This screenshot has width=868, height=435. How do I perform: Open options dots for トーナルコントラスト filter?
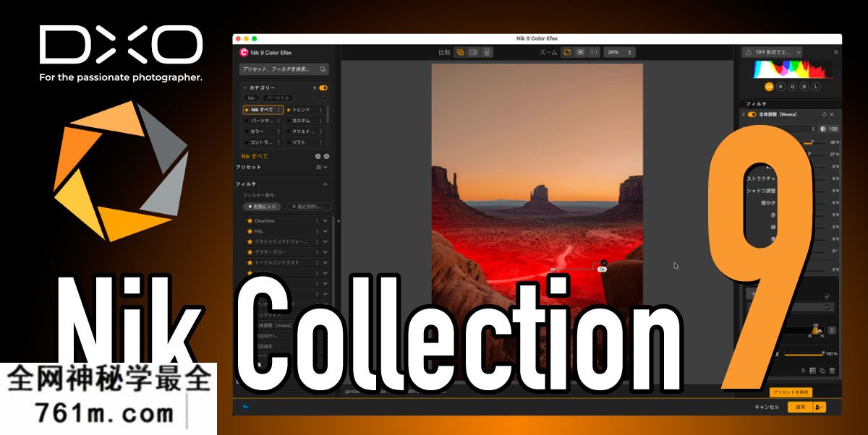[317, 262]
